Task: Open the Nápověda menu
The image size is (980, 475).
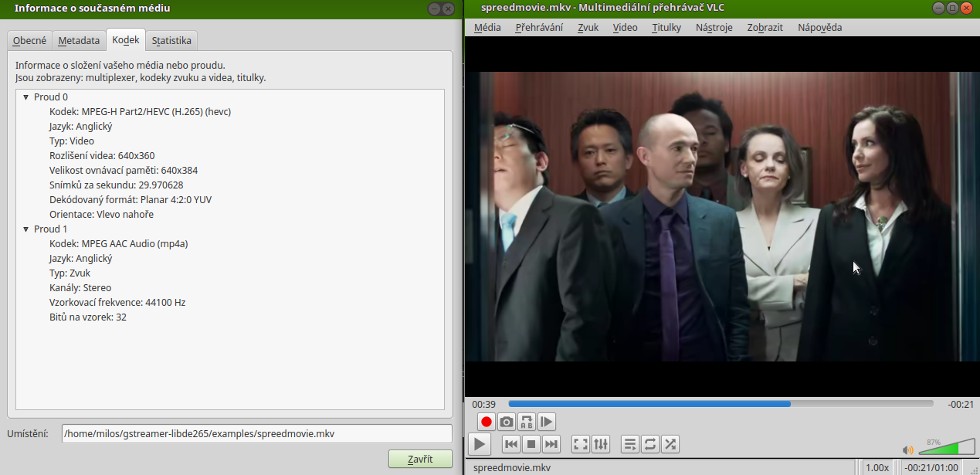Action: (x=819, y=27)
